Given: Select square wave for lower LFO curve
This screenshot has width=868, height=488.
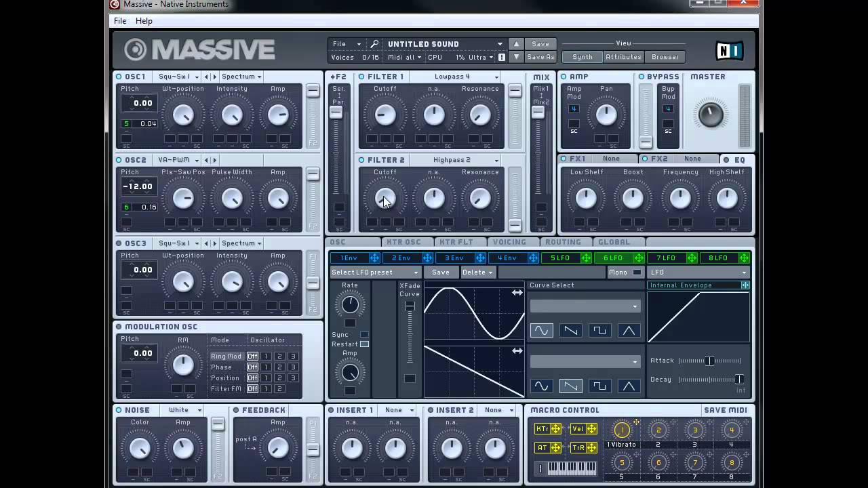Looking at the screenshot, I should pyautogui.click(x=599, y=386).
